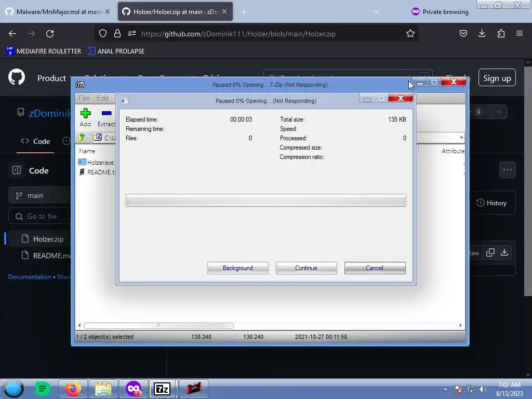This screenshot has width=532, height=399.
Task: Select the Code tab in repository
Action: (35, 141)
